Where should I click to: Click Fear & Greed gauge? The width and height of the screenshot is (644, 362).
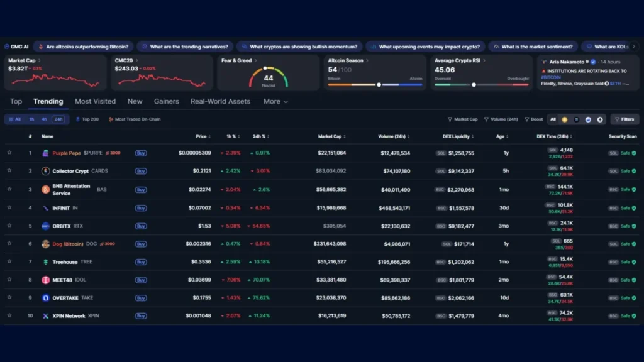pyautogui.click(x=268, y=77)
